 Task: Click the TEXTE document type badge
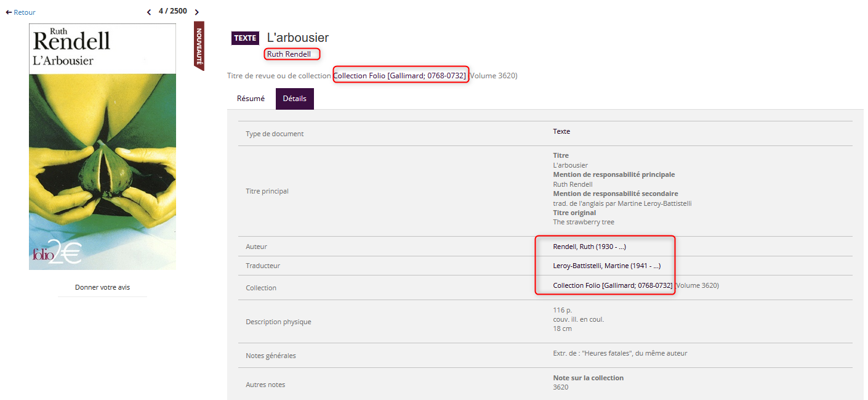click(245, 38)
